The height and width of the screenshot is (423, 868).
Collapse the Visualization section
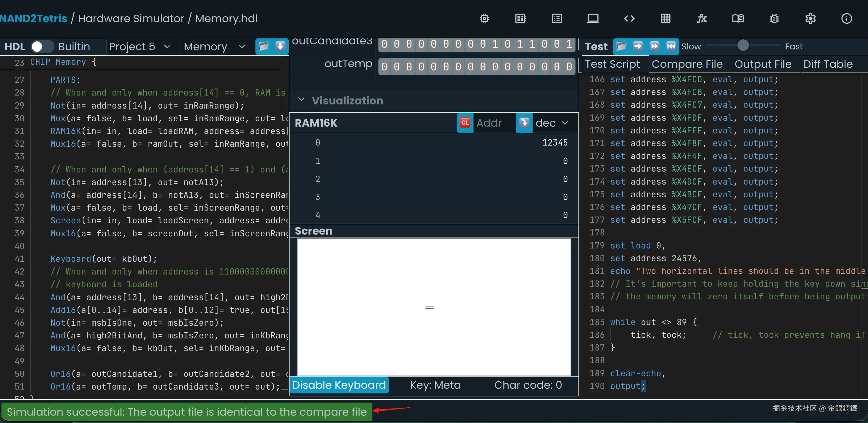(x=301, y=100)
